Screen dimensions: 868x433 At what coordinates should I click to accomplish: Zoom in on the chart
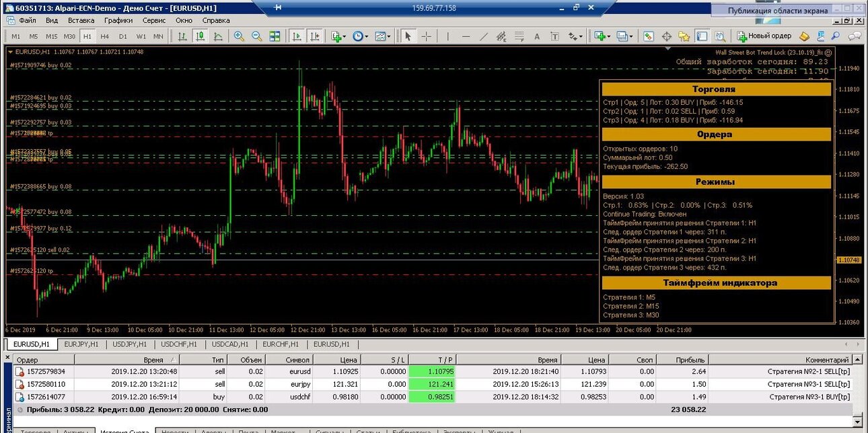tap(239, 36)
